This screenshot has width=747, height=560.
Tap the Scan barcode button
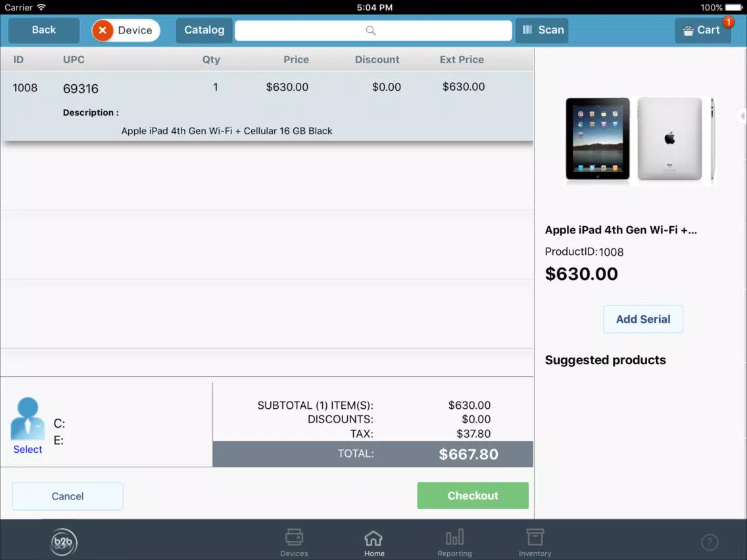[542, 30]
